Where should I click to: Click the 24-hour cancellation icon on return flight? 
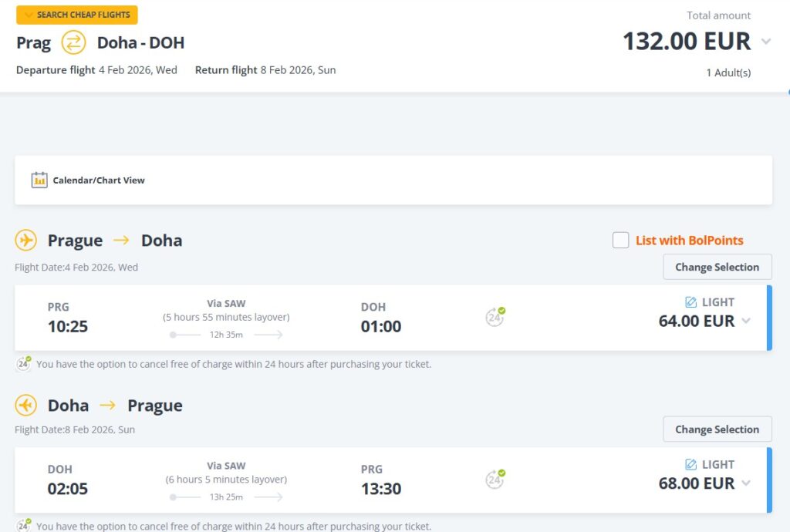(x=495, y=480)
